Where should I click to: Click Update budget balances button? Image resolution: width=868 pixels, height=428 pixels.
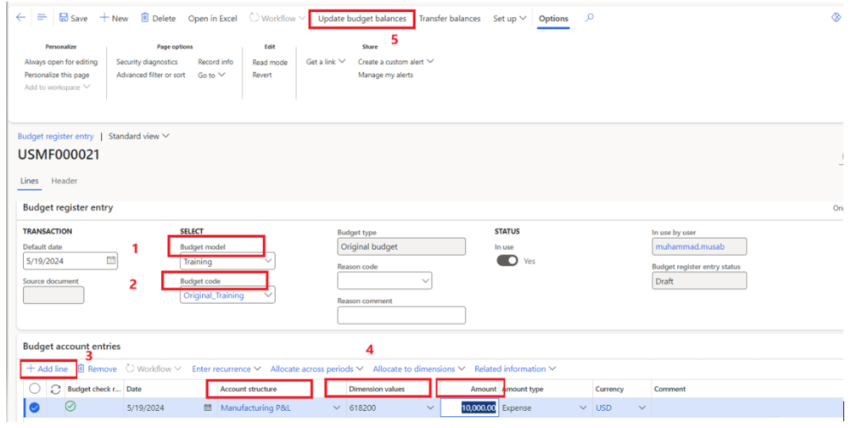click(361, 18)
